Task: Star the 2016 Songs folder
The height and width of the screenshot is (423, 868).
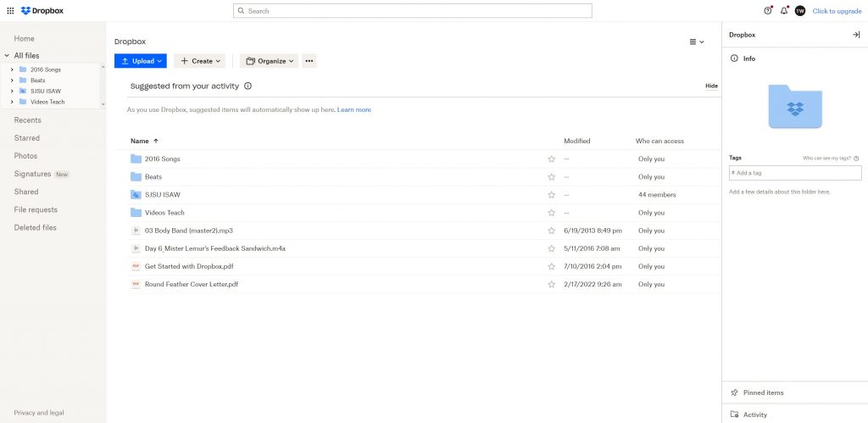Action: click(x=551, y=159)
